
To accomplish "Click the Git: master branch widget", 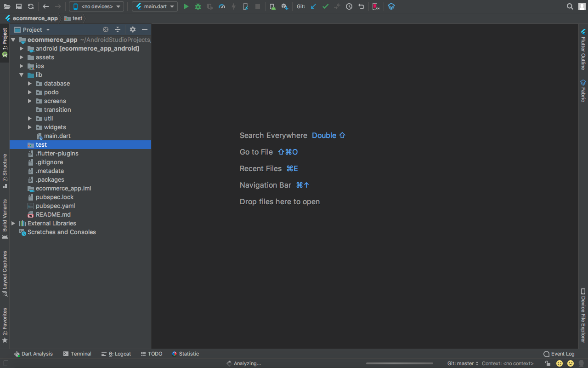I will (463, 363).
